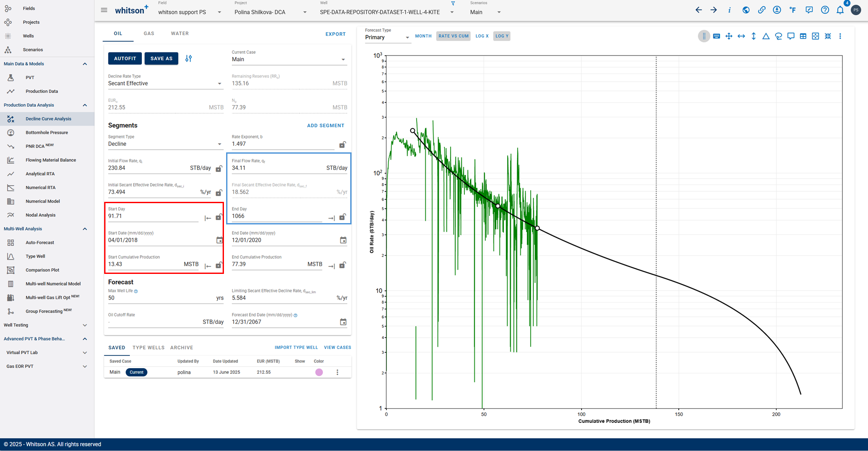Toggle the Rate Exponent b lock
The width and height of the screenshot is (868, 451).
(x=342, y=145)
